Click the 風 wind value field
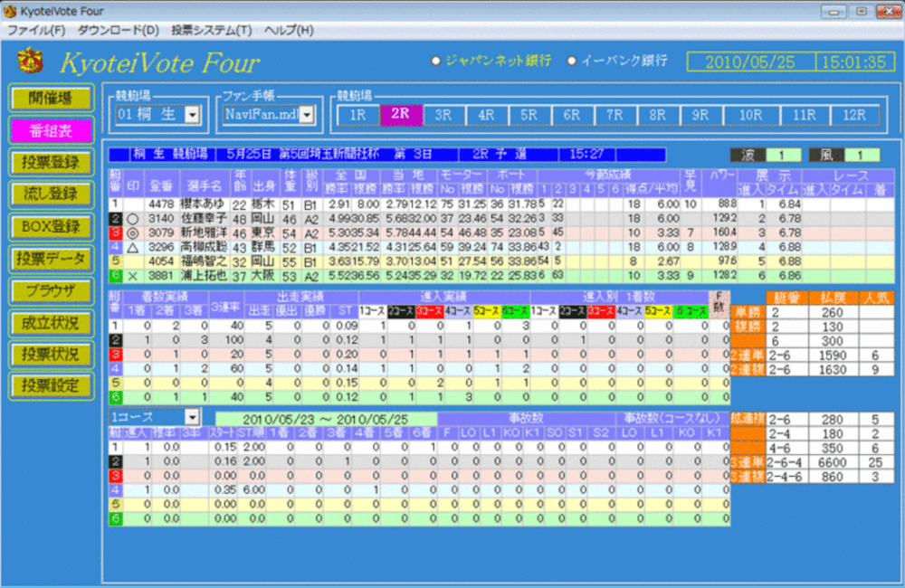 862,155
